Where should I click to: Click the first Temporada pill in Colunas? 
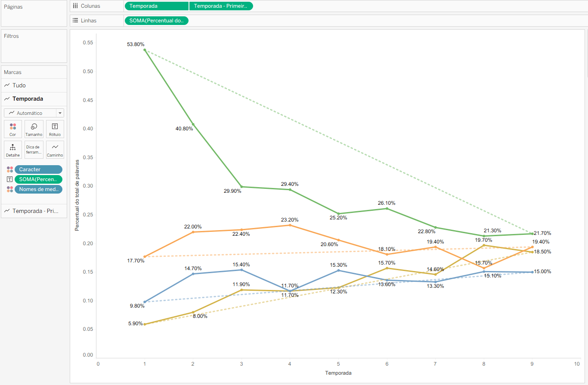click(x=156, y=6)
